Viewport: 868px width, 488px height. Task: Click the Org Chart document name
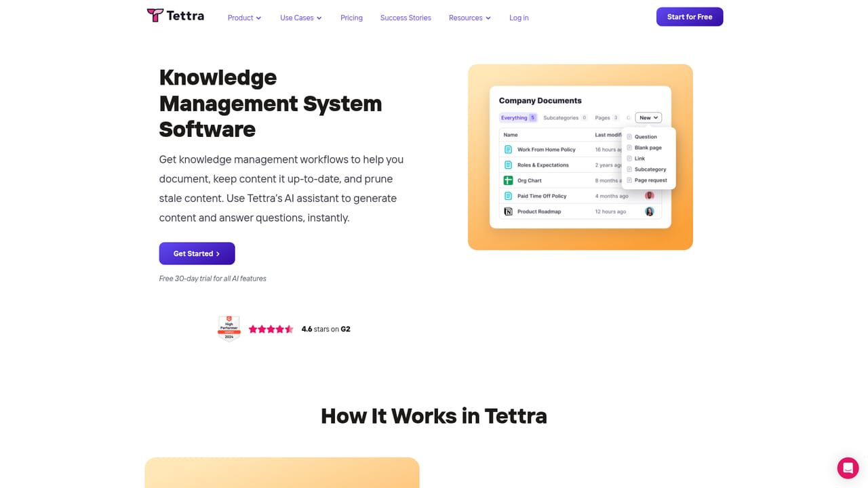point(530,181)
